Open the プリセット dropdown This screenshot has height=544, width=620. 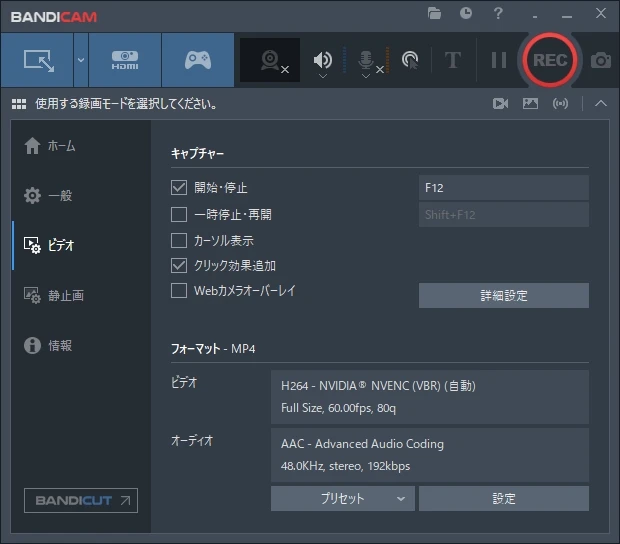(342, 498)
